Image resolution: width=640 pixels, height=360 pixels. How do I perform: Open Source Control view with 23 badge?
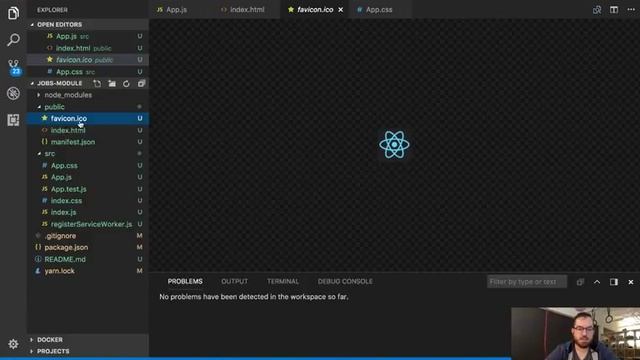pyautogui.click(x=13, y=67)
